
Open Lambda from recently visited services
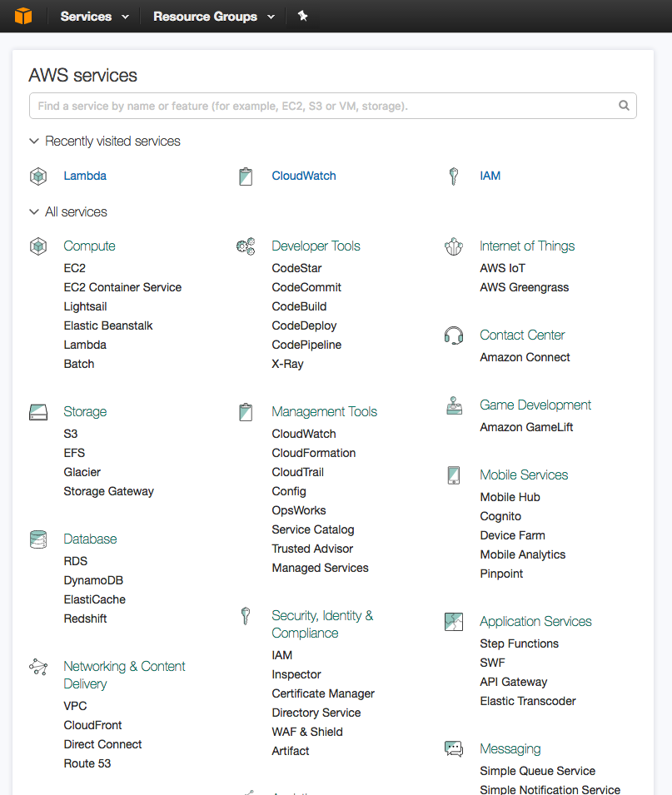coord(85,176)
